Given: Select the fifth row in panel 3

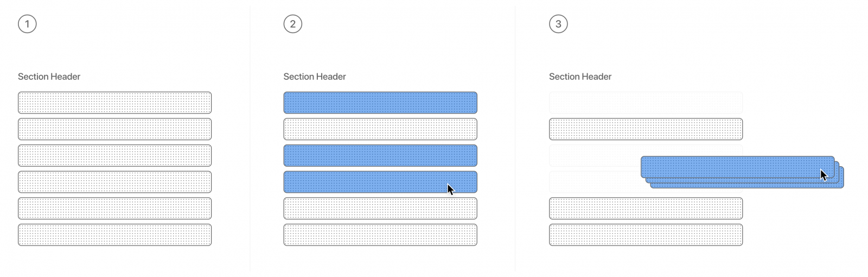Looking at the screenshot, I should coord(646,209).
